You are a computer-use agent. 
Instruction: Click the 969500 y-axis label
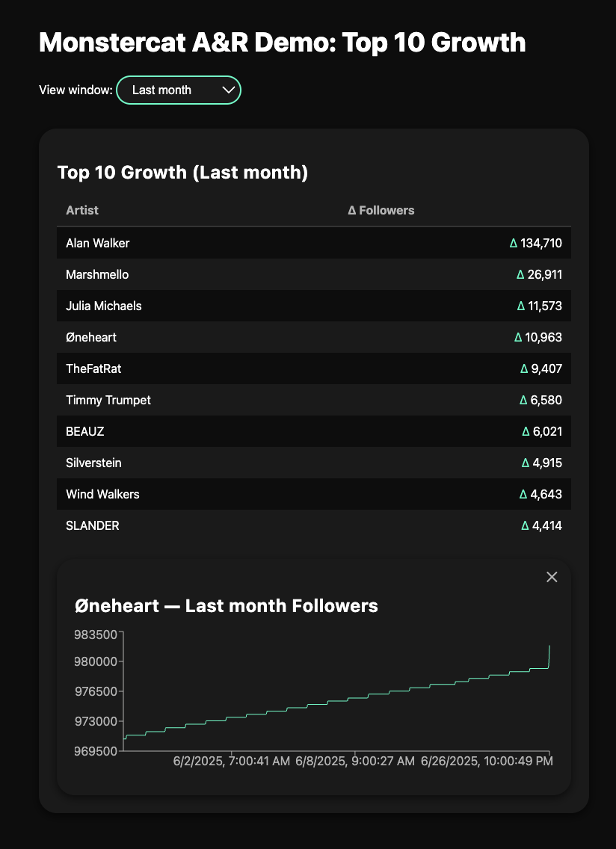(96, 751)
